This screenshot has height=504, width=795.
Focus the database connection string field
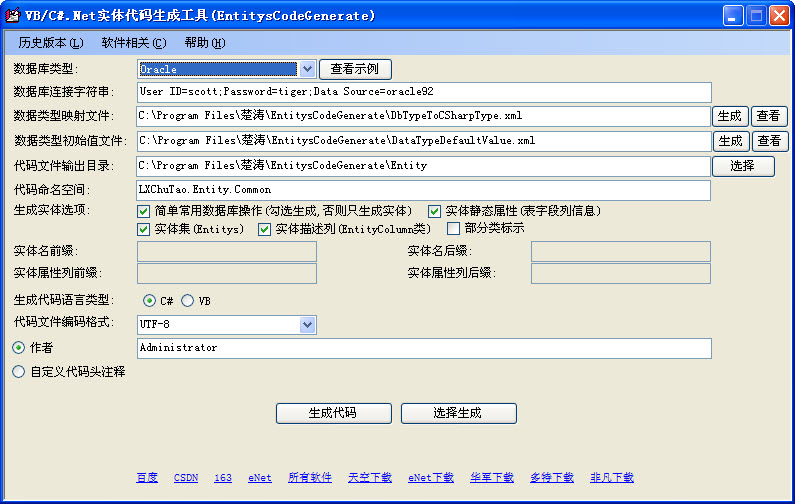424,92
